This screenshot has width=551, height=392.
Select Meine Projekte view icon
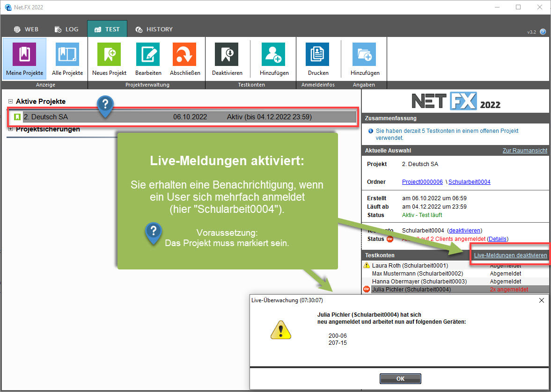coord(24,54)
